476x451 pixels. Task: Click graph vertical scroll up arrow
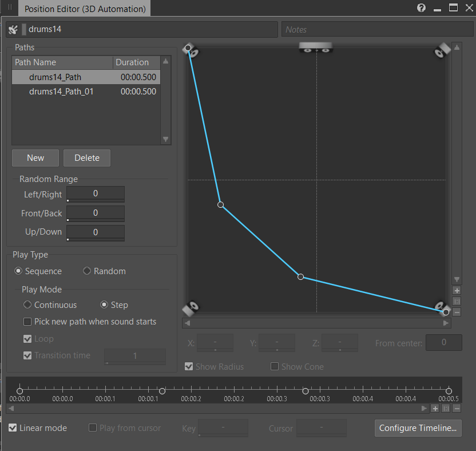tap(457, 48)
